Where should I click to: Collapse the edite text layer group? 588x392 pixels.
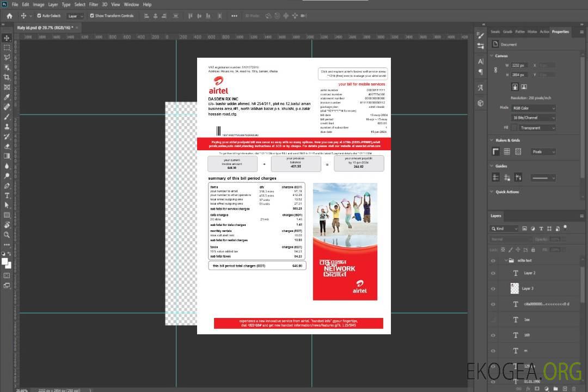point(506,260)
